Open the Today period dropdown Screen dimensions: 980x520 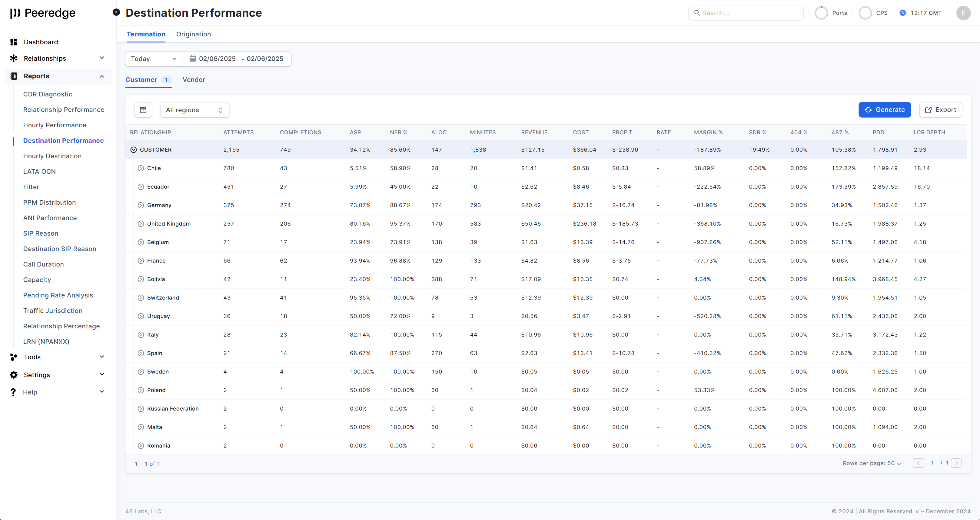[154, 59]
